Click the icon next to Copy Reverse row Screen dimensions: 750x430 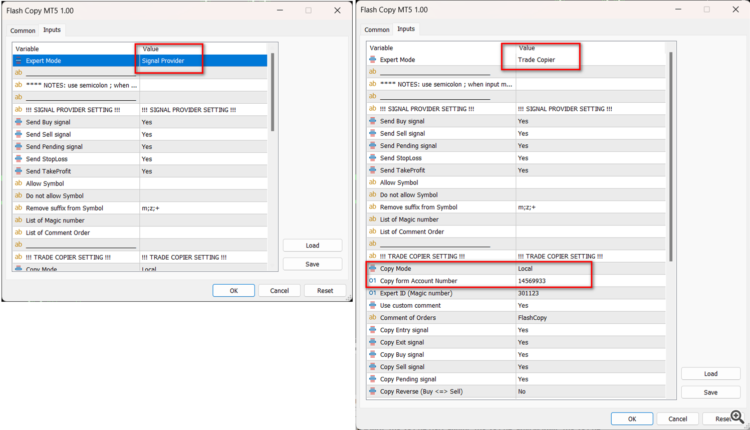point(372,392)
